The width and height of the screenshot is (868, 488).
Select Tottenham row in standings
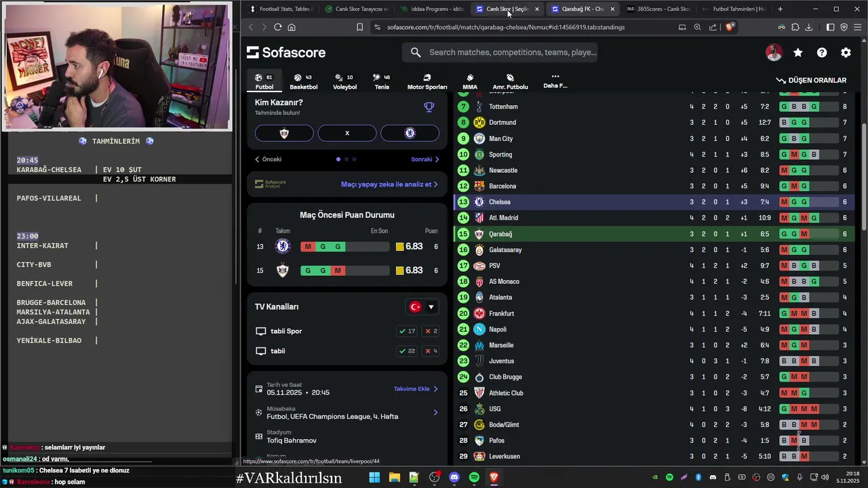pyautogui.click(x=654, y=106)
